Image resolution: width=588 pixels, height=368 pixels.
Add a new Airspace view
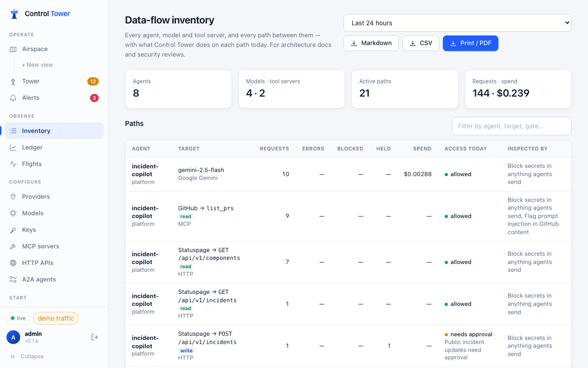[x=37, y=65]
